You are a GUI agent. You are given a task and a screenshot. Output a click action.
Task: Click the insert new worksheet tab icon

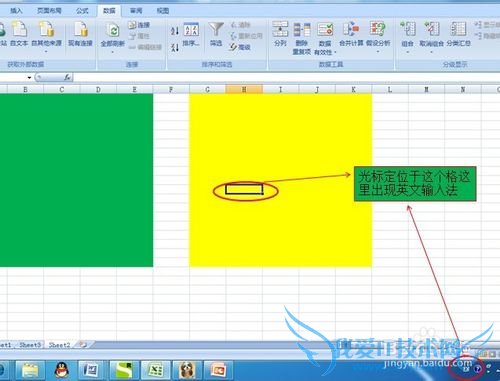coord(83,345)
